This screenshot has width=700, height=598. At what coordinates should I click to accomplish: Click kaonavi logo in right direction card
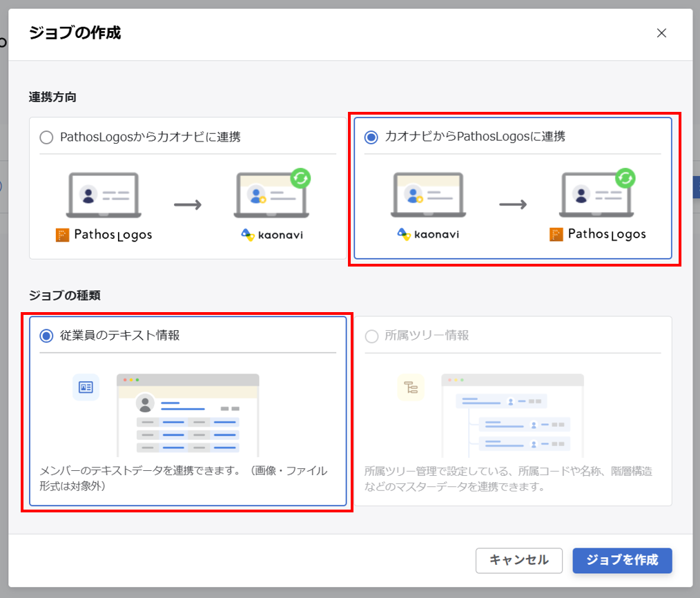click(428, 235)
